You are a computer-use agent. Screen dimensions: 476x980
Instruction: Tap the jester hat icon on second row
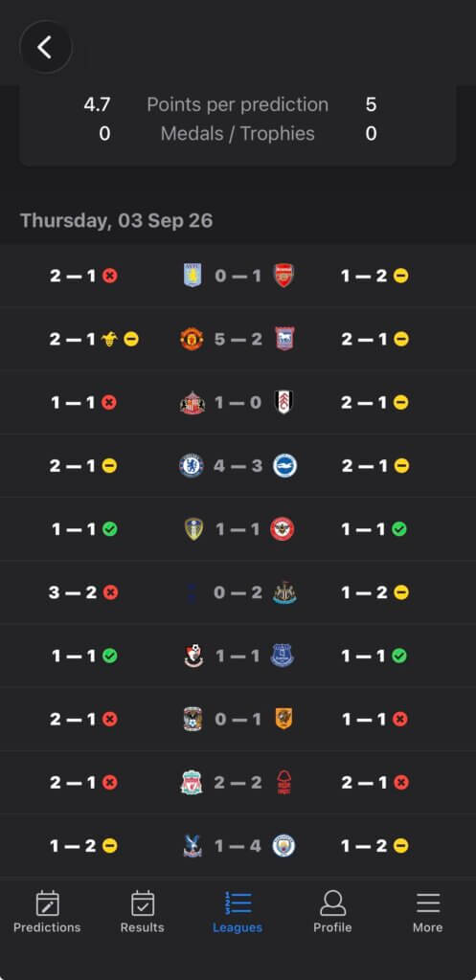(109, 340)
